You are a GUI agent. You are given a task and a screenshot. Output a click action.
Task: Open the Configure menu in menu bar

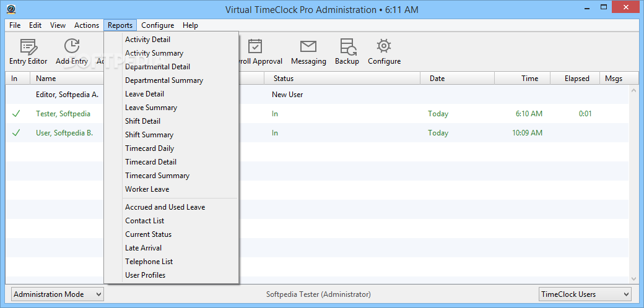[158, 25]
